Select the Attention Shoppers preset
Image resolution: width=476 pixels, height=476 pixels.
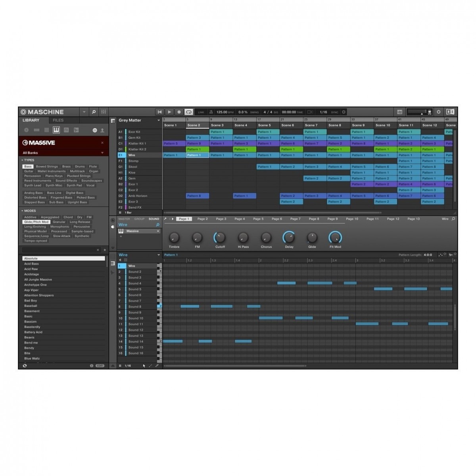pos(63,295)
